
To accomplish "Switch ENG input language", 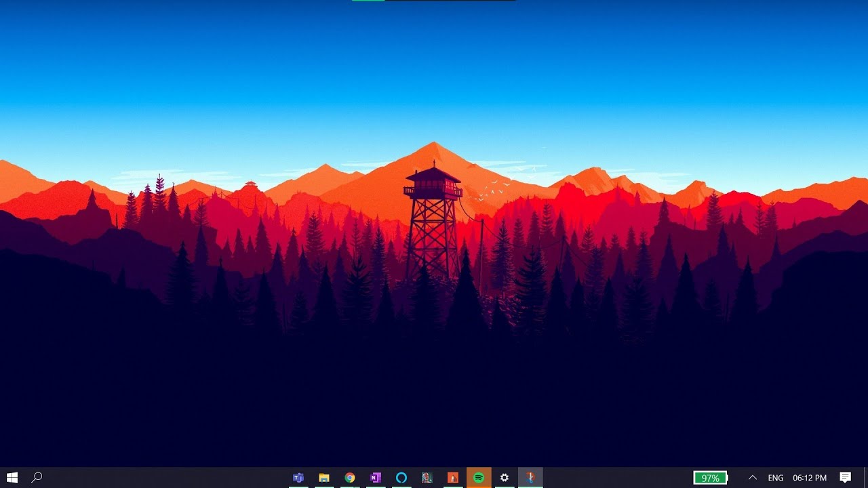I will coord(776,478).
